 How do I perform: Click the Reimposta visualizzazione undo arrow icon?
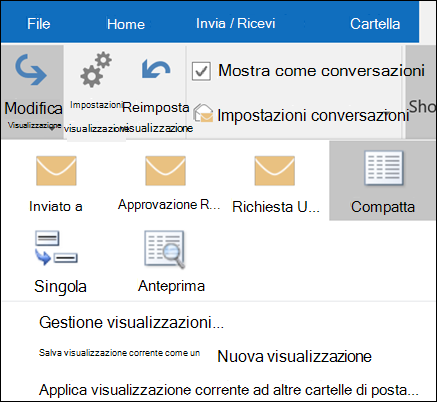(156, 69)
